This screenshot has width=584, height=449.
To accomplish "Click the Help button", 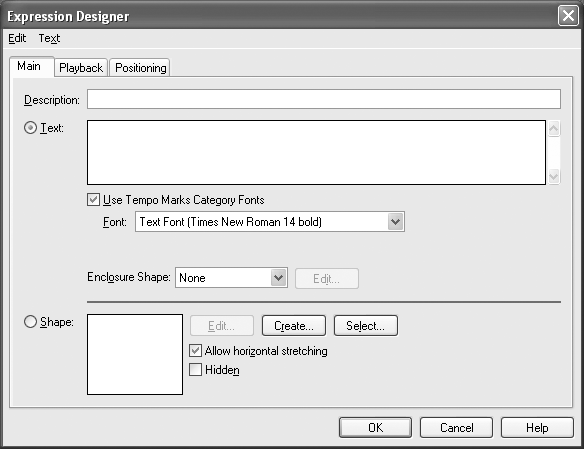I will click(537, 427).
